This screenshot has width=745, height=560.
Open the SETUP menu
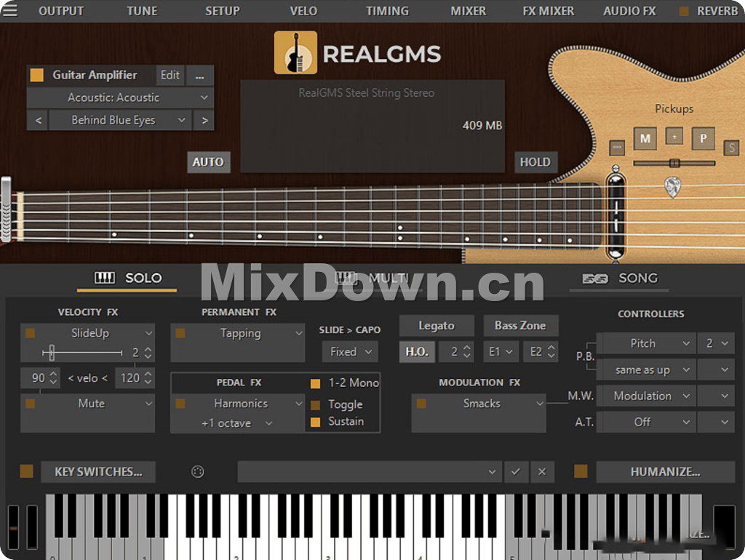click(223, 11)
